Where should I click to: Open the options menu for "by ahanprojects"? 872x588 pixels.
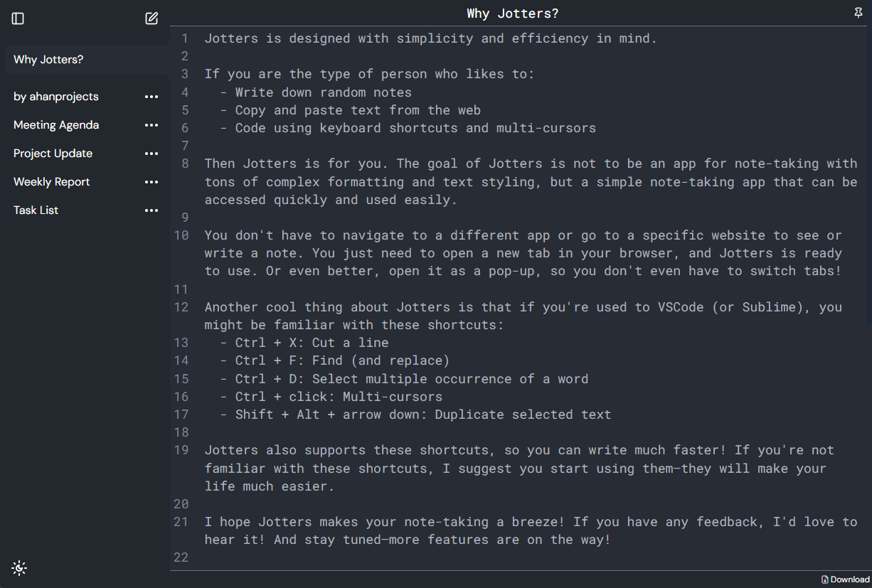click(x=151, y=96)
